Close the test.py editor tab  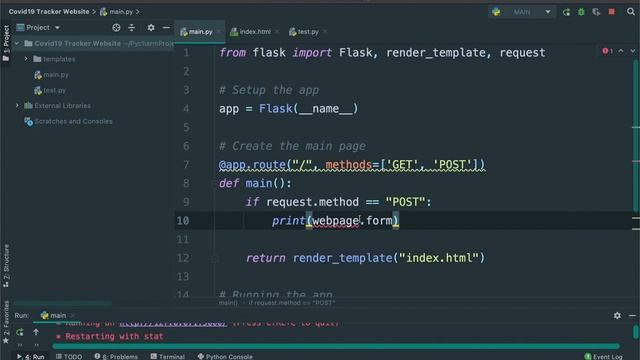coord(324,31)
